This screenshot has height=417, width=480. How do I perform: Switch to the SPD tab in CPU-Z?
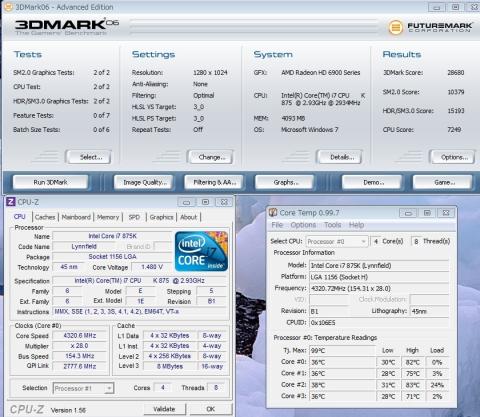coord(134,217)
